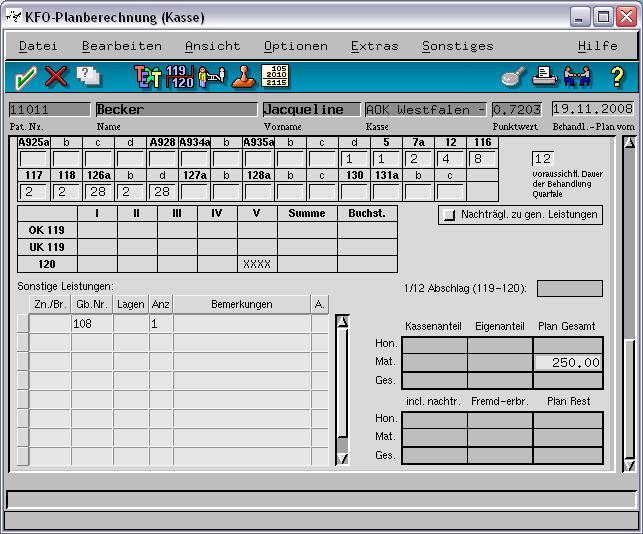The width and height of the screenshot is (643, 534).
Task: Cancel using the red X toolbar icon
Action: click(56, 77)
